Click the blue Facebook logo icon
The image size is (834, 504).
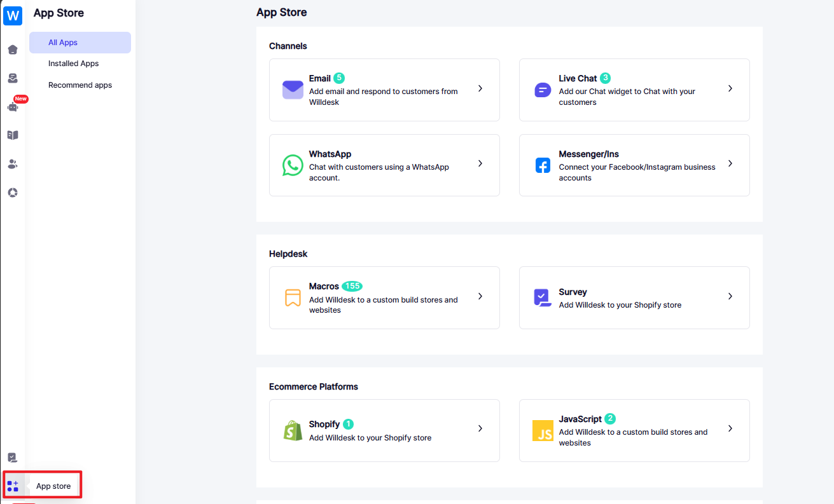tap(543, 165)
